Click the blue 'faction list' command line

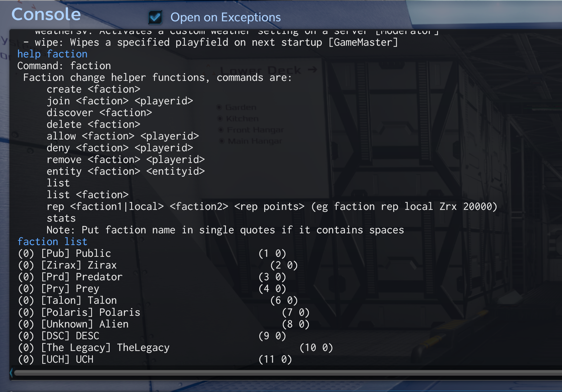pos(52,242)
